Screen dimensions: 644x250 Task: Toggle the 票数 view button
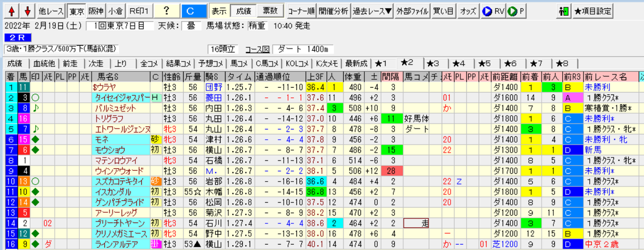click(x=270, y=10)
